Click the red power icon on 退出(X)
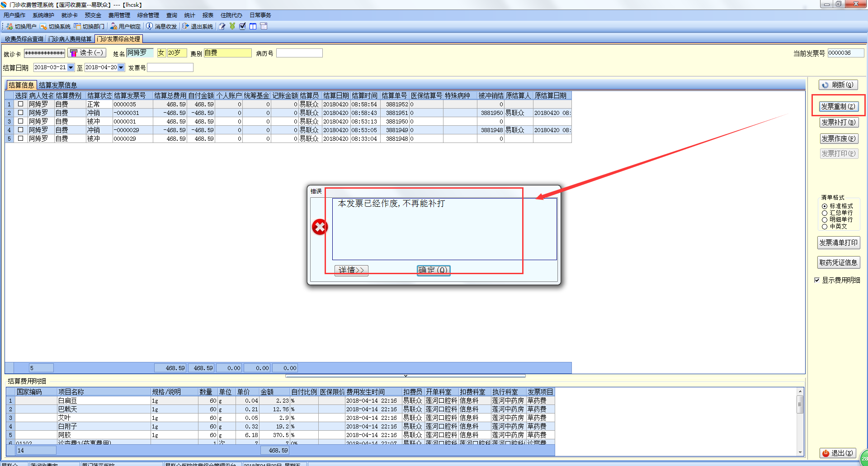Viewport: 868px width, 466px height. point(826,453)
